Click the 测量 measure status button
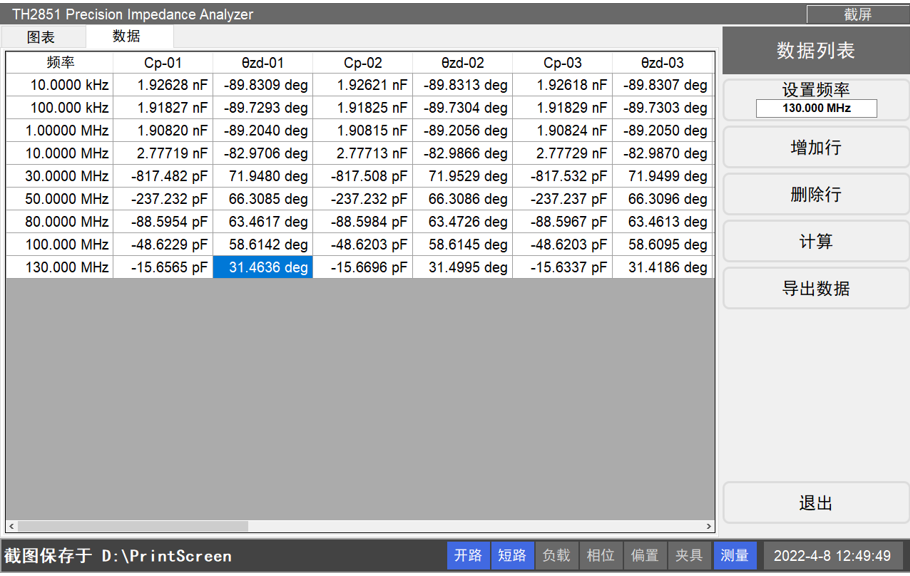Screen dimensions: 910x576 (734, 556)
